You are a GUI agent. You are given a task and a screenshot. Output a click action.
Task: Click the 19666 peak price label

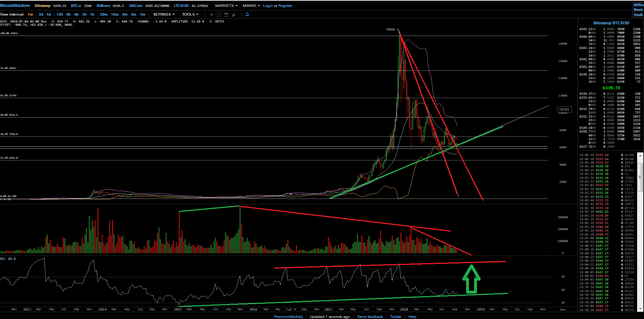[390, 29]
